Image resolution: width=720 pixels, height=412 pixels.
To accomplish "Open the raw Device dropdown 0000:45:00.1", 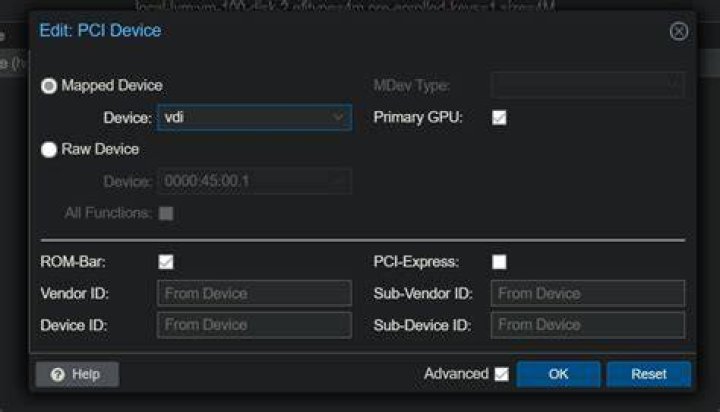I will coord(254,181).
